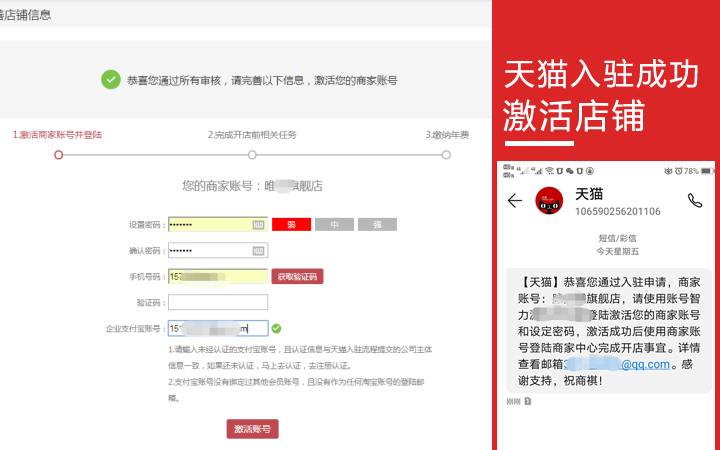
Task: Click the red 弱 password strength indicator
Action: pos(292,225)
